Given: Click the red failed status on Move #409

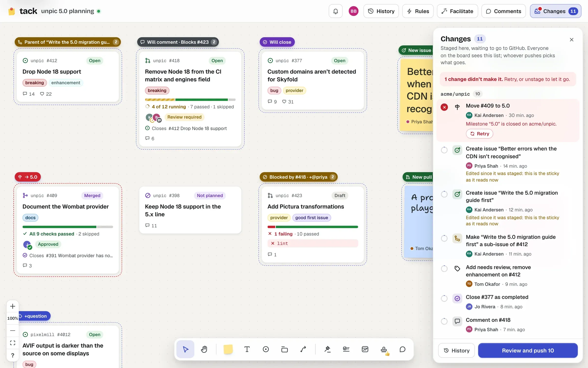Looking at the screenshot, I should pos(444,107).
